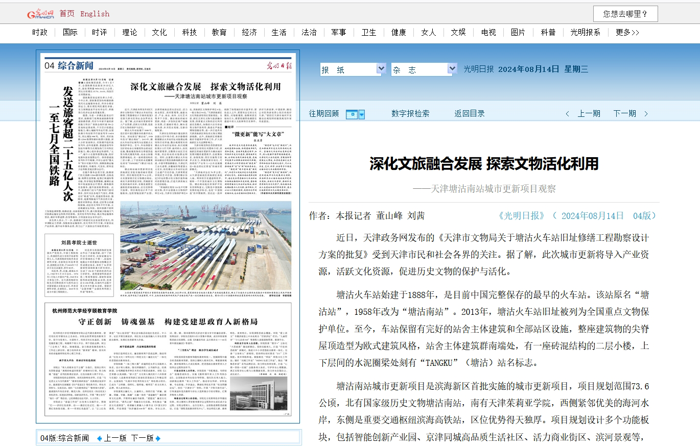Click the Guangming Online logo
This screenshot has width=700, height=447.
pyautogui.click(x=40, y=14)
